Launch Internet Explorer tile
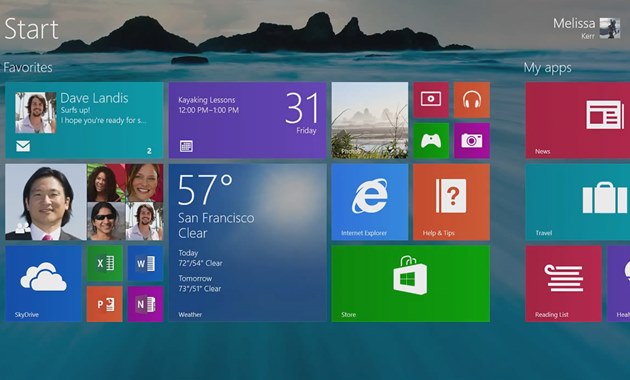Image resolution: width=630 pixels, height=380 pixels. [370, 202]
